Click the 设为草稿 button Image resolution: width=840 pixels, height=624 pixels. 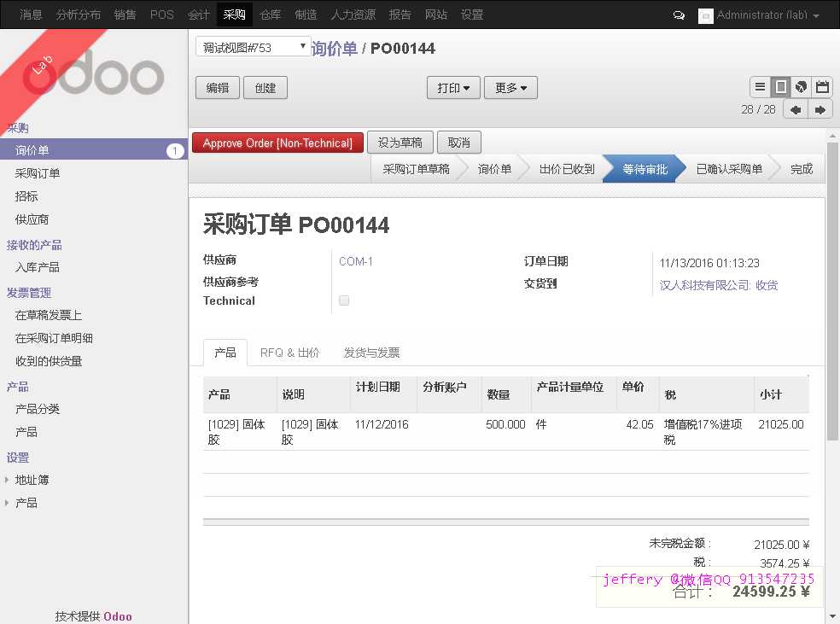coord(400,143)
